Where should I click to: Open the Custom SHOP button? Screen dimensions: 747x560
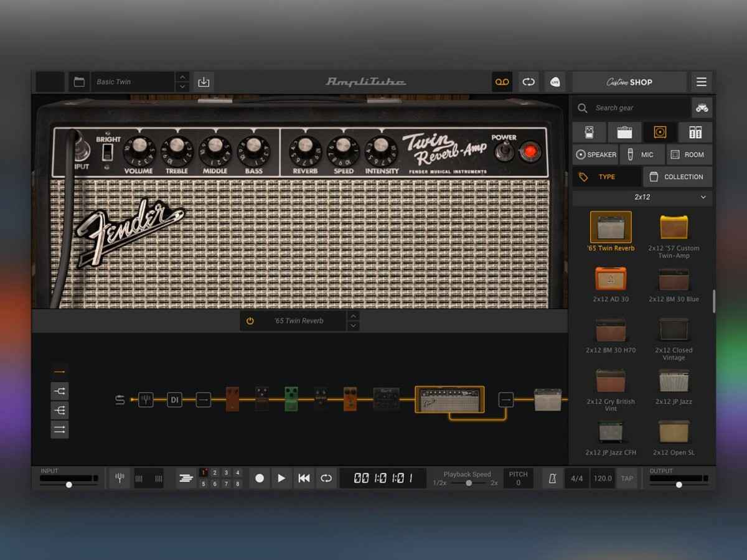pos(629,82)
